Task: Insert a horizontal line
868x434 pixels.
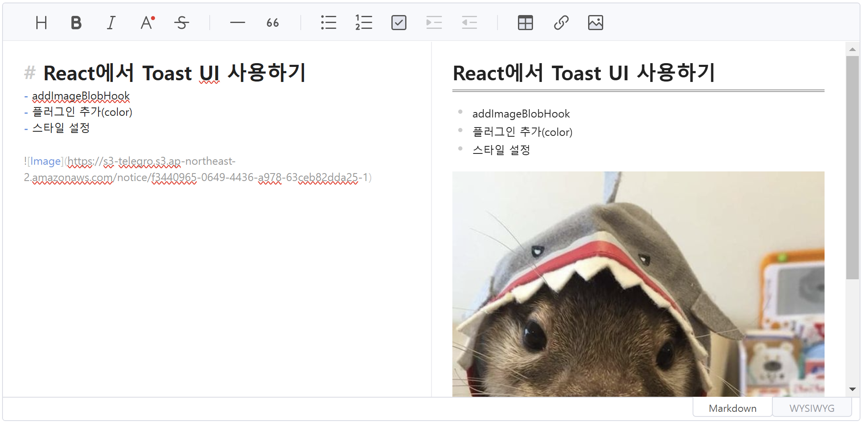Action: coord(238,23)
